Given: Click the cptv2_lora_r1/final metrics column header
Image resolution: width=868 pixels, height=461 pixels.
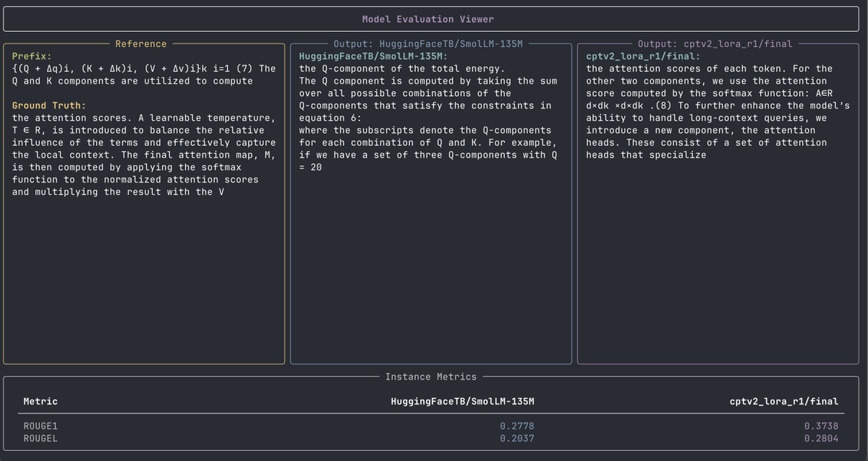Looking at the screenshot, I should coord(784,401).
